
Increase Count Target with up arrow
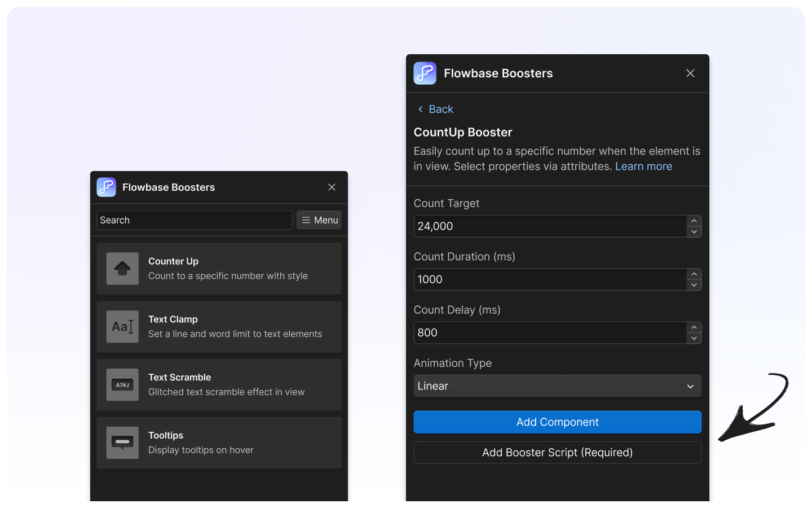coord(694,221)
